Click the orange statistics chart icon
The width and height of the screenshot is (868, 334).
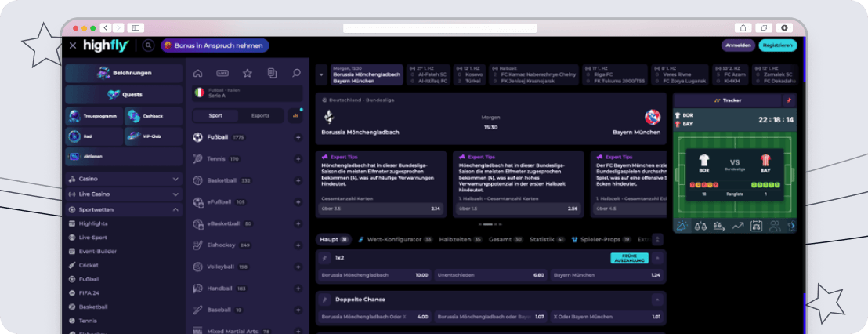click(x=295, y=116)
